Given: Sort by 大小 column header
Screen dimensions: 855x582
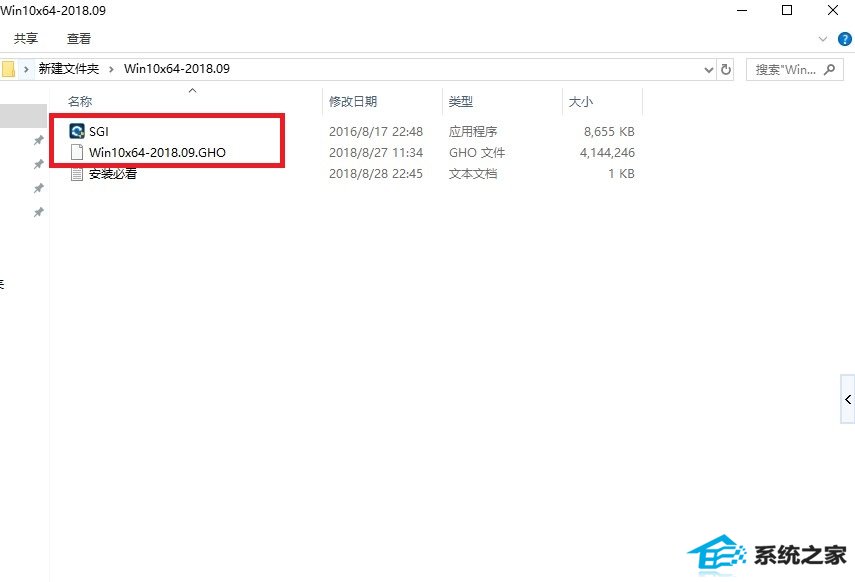Looking at the screenshot, I should point(581,101).
